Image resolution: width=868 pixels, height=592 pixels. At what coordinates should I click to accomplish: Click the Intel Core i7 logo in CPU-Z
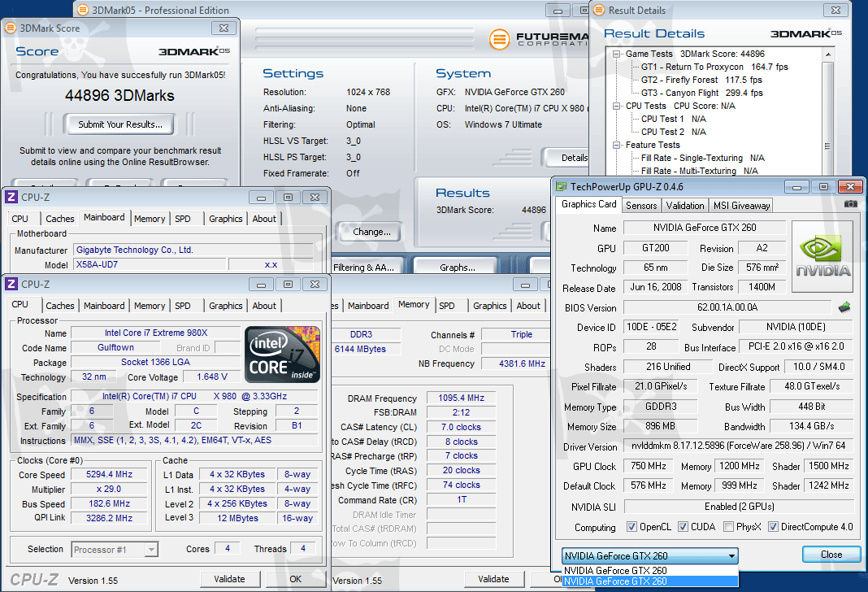[x=282, y=355]
